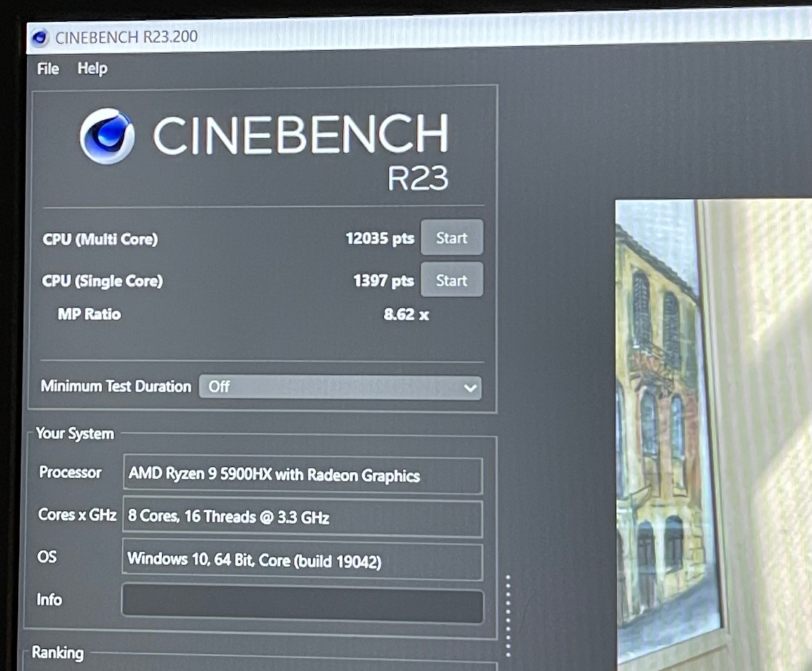
Task: Click the CINEBENCH R23.200 window title
Action: 126,37
